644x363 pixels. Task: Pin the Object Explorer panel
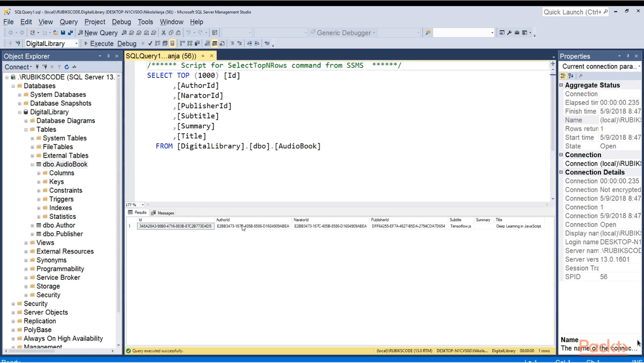click(x=108, y=56)
